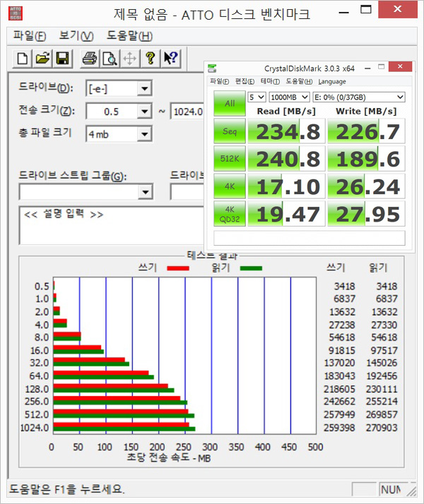Open 보기(V) menu in ATTO
Viewport: 424px width, 504px height.
pos(76,35)
